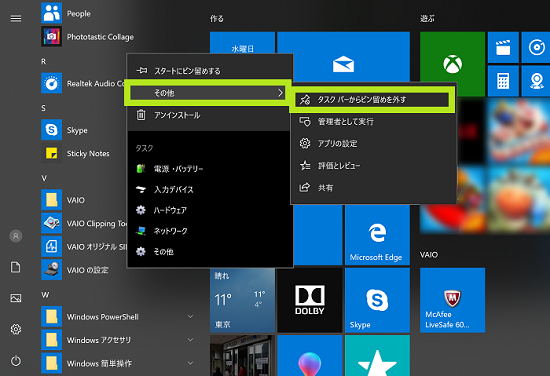The image size is (550, 376).
Task: Select ネットワーク task entry
Action: [x=210, y=231]
